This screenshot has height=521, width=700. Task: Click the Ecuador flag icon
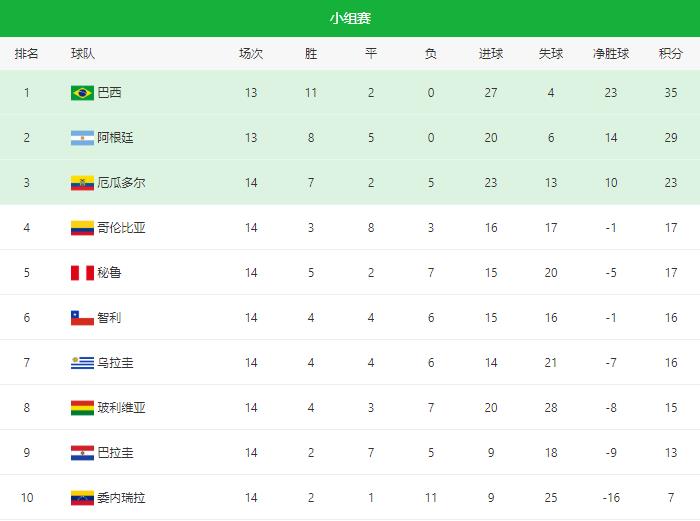click(82, 183)
